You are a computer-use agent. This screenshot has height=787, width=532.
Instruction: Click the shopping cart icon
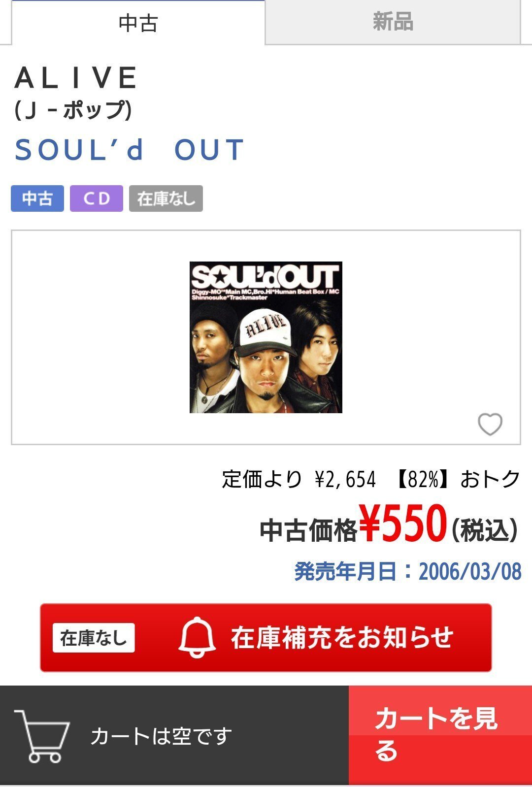point(42,737)
